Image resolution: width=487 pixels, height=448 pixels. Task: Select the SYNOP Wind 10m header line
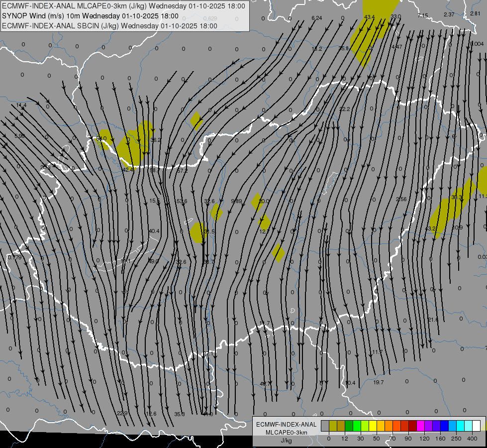[x=90, y=16]
